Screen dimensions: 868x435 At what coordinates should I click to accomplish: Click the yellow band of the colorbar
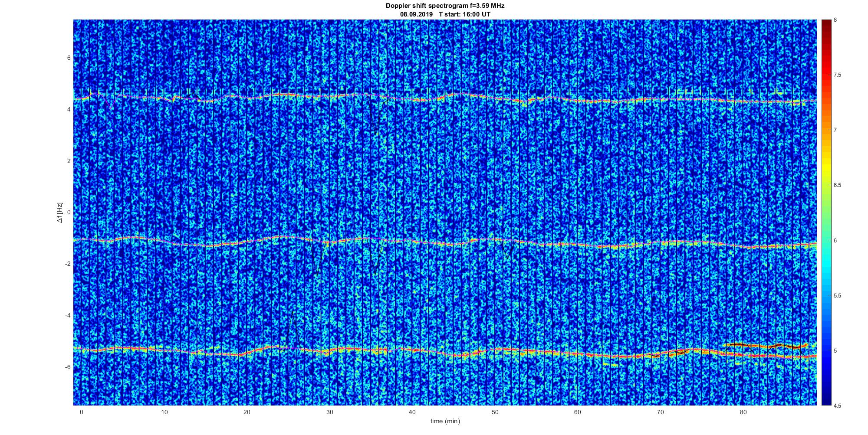pyautogui.click(x=826, y=167)
